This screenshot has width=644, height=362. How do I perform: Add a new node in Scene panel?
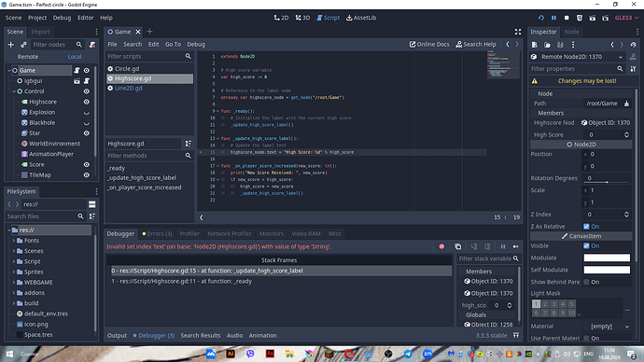coord(10,45)
